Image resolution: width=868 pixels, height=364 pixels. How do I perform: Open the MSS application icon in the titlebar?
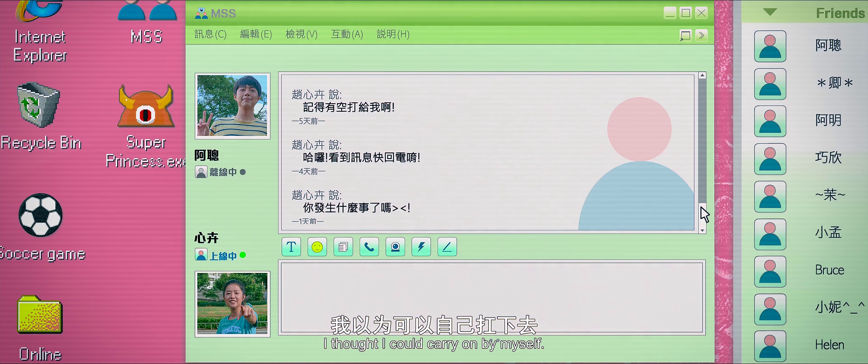click(201, 13)
